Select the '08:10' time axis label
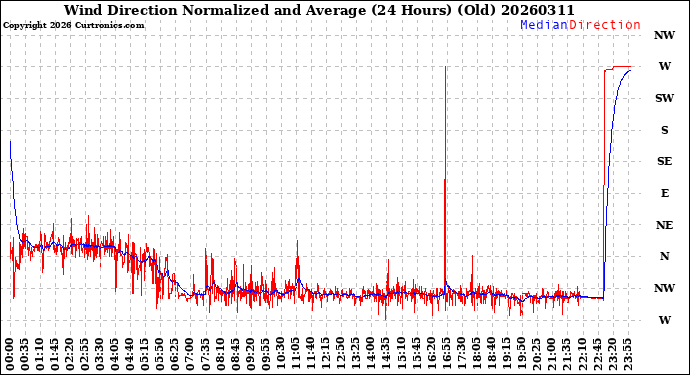 (220, 354)
